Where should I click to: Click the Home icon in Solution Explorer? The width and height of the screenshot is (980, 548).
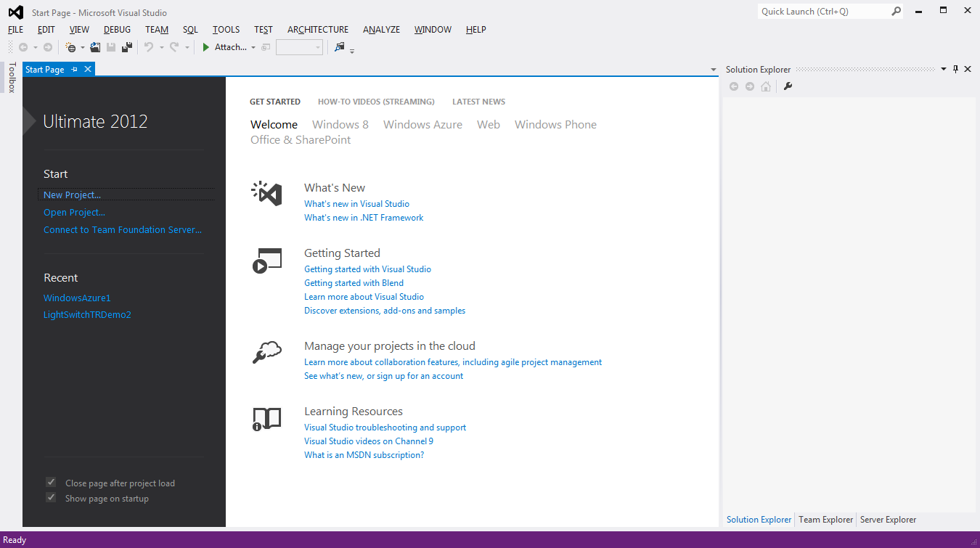pos(766,86)
